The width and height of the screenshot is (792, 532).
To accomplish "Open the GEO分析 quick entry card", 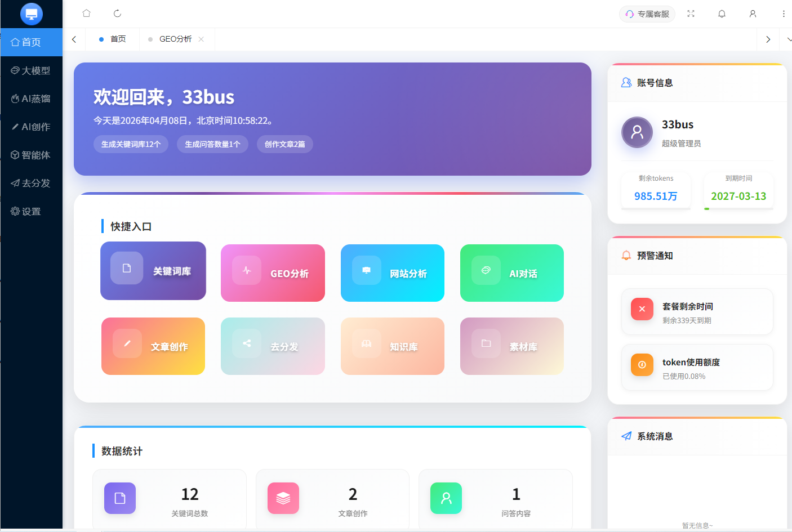I will point(273,273).
